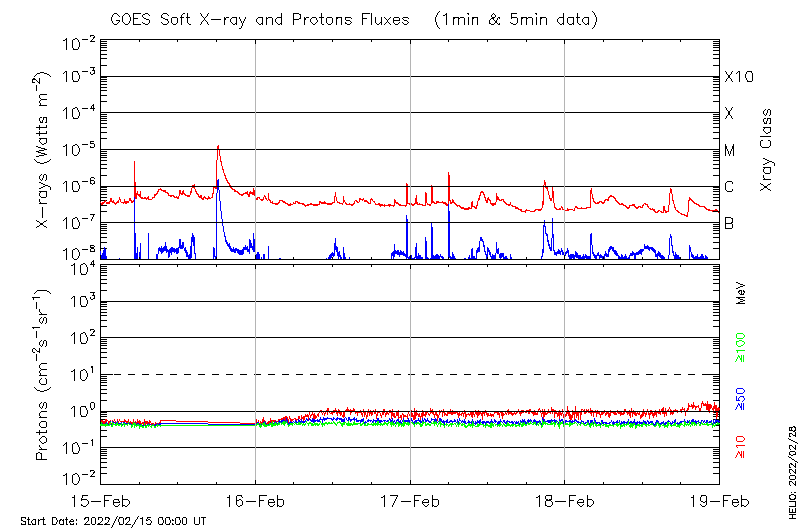Image resolution: width=800 pixels, height=530 pixels.
Task: Click the vertical 'Xray Class' axis title
Action: pos(767,150)
